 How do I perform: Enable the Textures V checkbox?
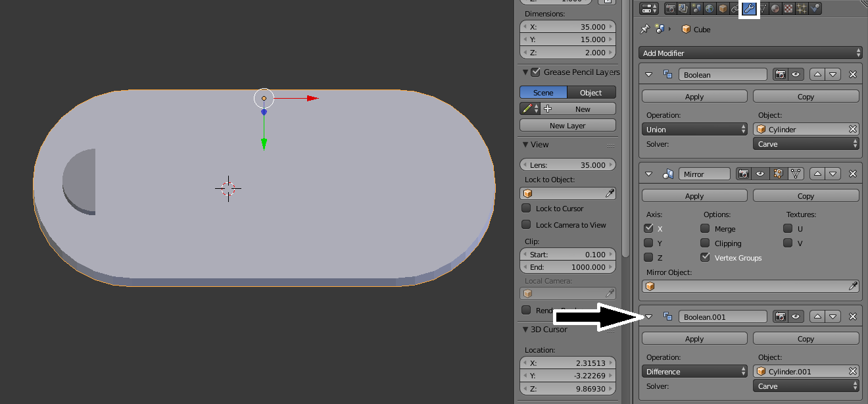(788, 243)
